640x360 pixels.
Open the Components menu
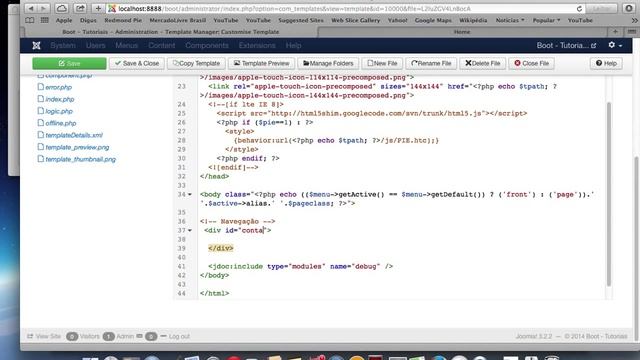207,45
